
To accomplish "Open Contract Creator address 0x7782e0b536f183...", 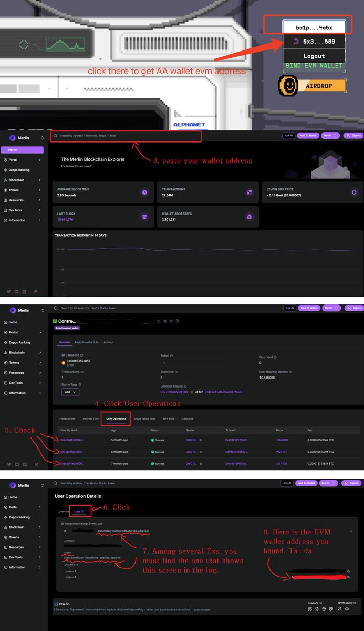I will 174,392.
